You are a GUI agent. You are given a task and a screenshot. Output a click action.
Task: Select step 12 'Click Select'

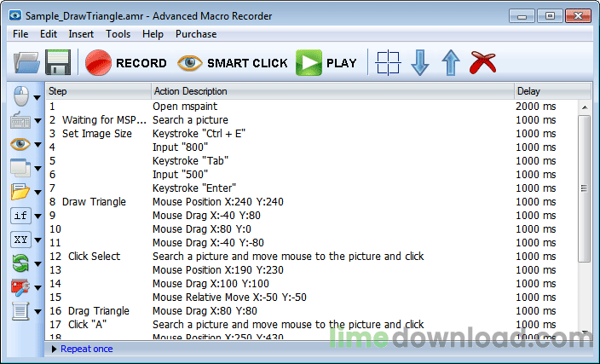click(x=311, y=256)
